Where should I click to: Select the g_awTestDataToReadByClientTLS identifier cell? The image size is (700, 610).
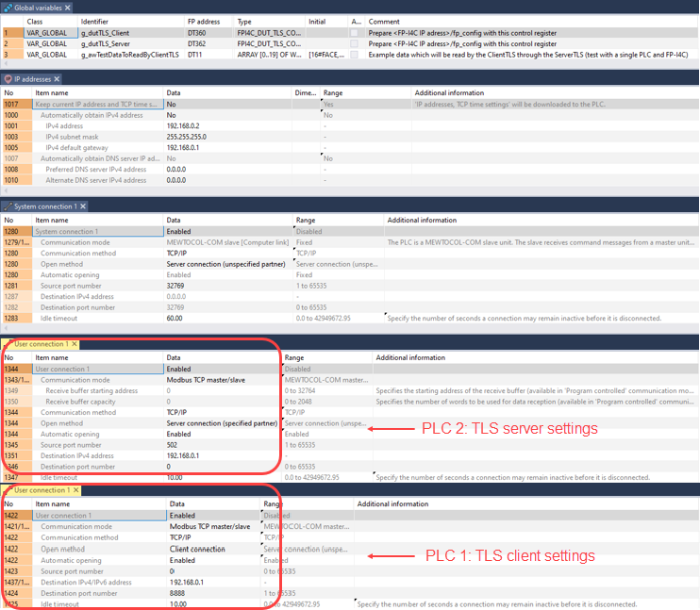131,55
